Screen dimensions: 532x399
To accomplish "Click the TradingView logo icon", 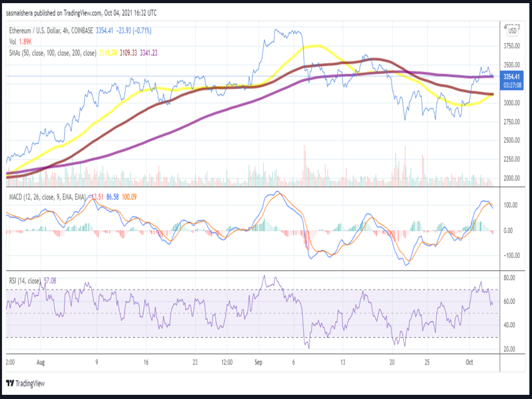I will pos(10,383).
